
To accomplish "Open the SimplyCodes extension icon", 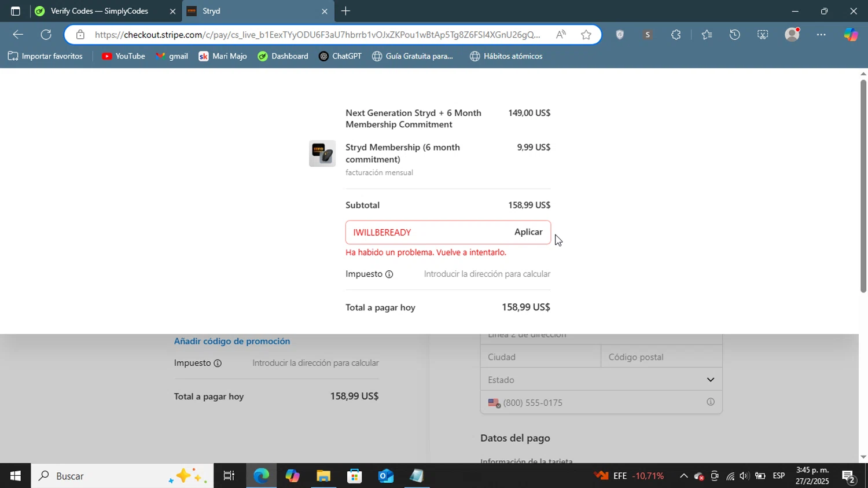I will click(648, 35).
